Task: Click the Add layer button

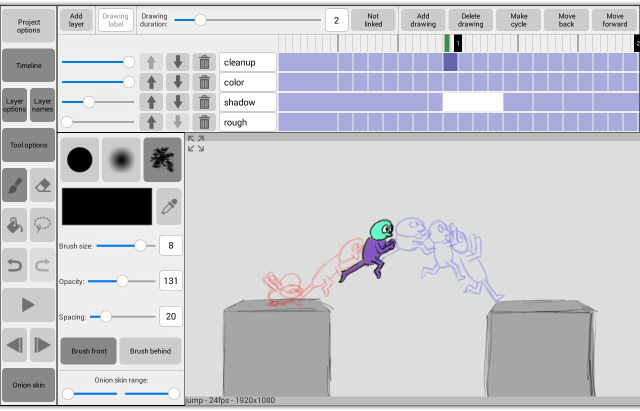Action: pos(76,19)
